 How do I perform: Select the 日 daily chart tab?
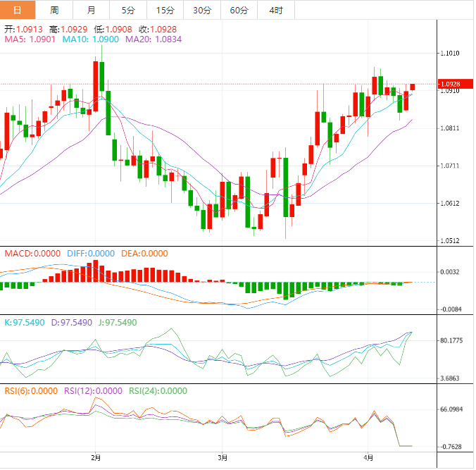[18, 10]
